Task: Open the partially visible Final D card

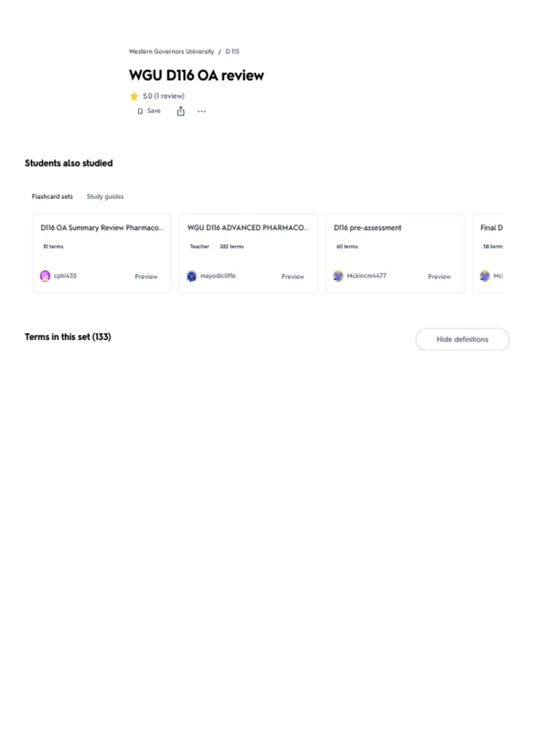Action: [488, 253]
